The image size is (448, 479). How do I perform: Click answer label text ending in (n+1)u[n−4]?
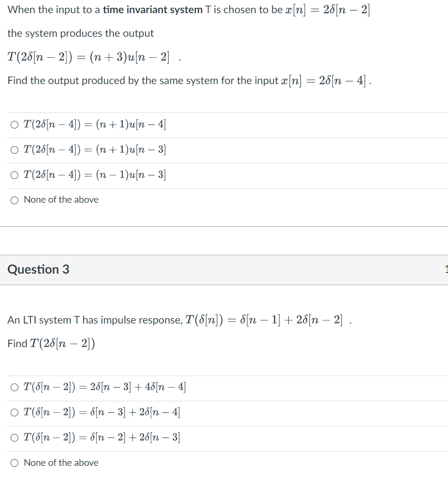point(95,124)
